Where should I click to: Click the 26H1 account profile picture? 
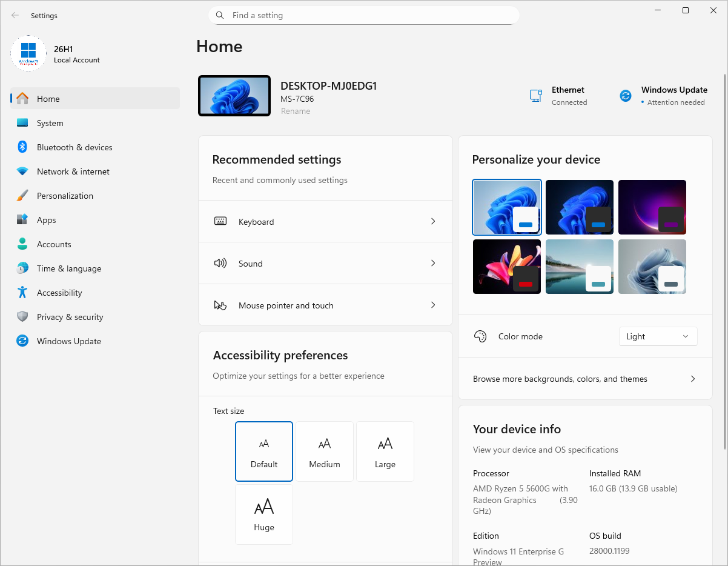click(28, 53)
